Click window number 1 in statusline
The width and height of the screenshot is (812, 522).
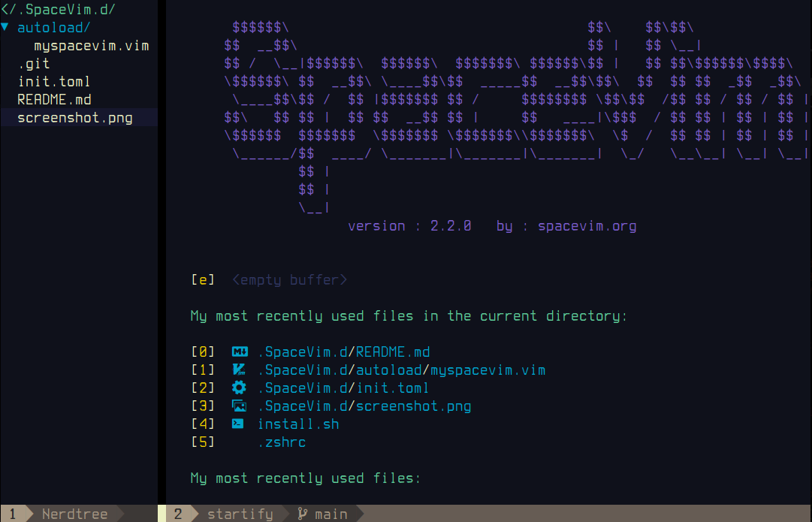13,514
